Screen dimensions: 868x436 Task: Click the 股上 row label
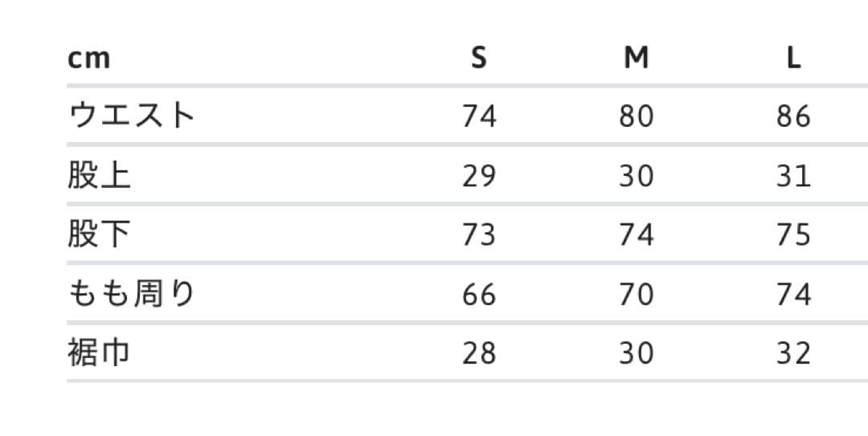point(99,175)
